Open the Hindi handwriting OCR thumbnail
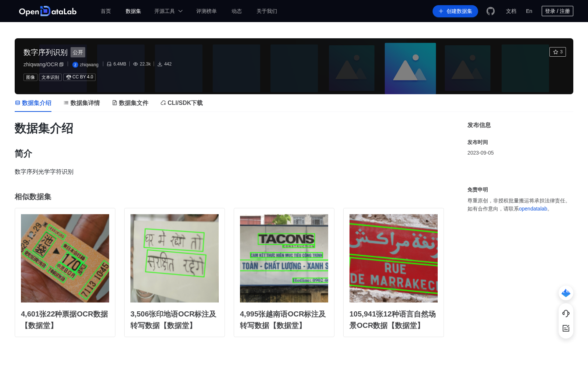Image resolution: width=588 pixels, height=368 pixels. [x=175, y=258]
